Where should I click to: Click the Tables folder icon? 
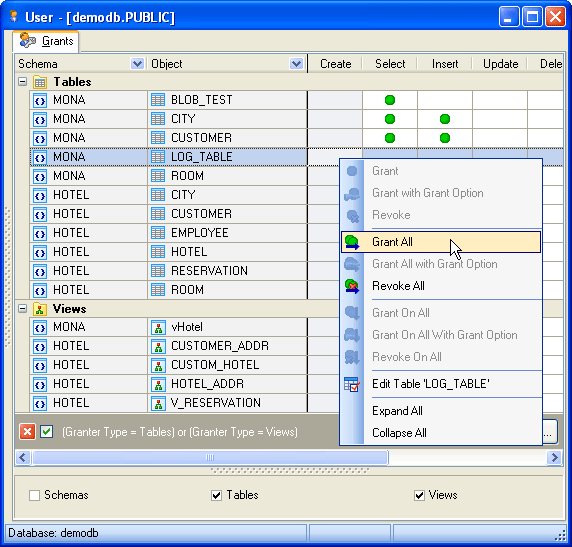click(40, 82)
